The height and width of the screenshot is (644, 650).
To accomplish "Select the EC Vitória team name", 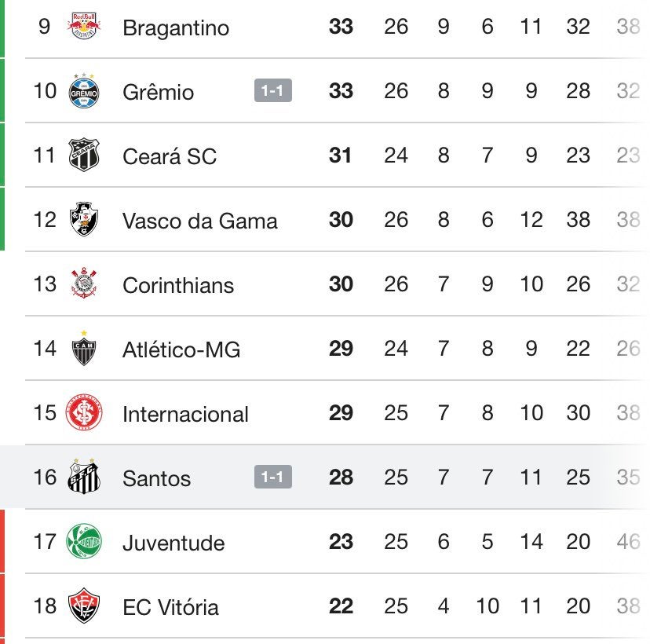I will tap(170, 607).
